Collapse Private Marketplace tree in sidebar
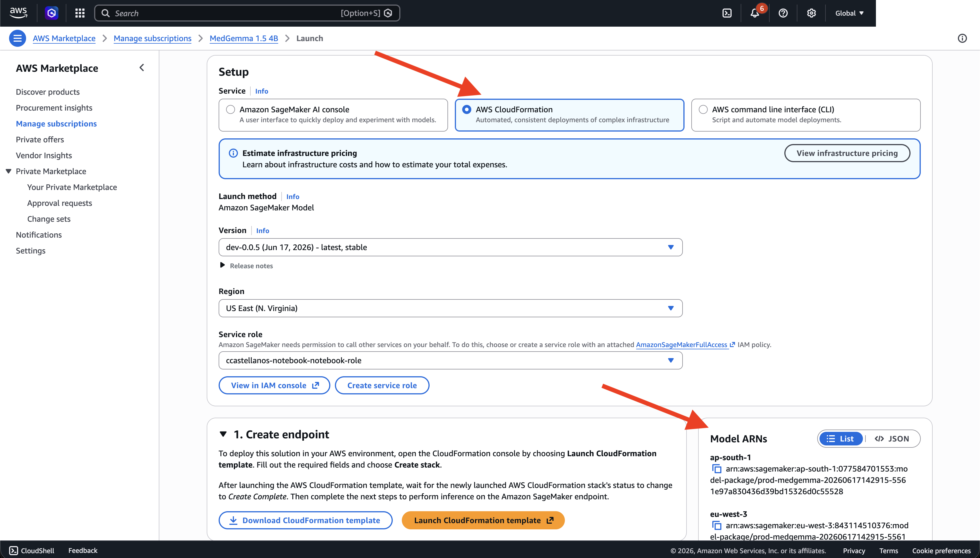Viewport: 980px width, 558px height. point(9,171)
